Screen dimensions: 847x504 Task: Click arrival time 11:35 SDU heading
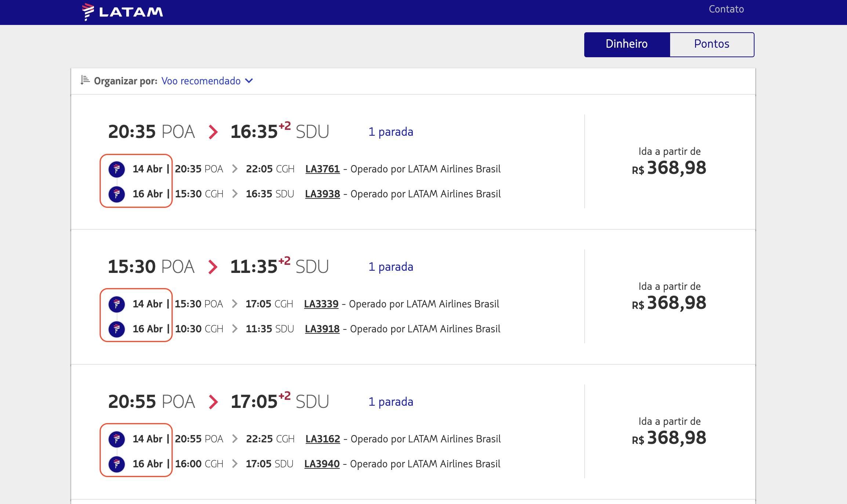[280, 266]
